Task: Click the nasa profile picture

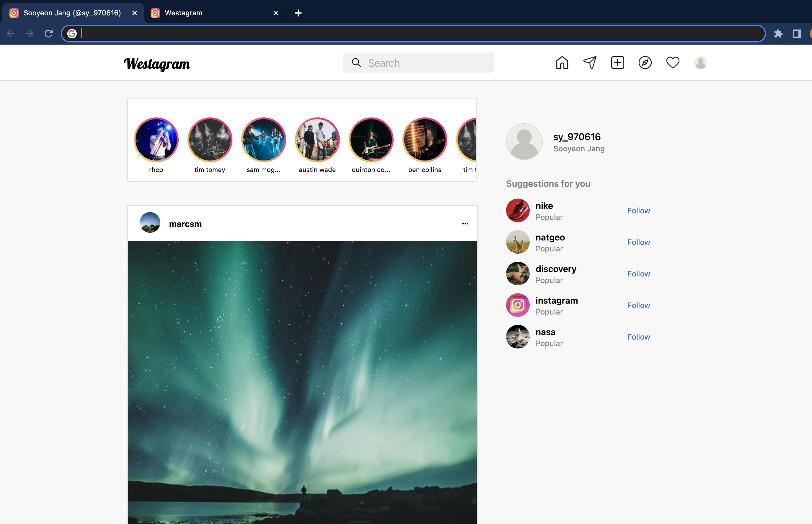Action: click(x=518, y=337)
